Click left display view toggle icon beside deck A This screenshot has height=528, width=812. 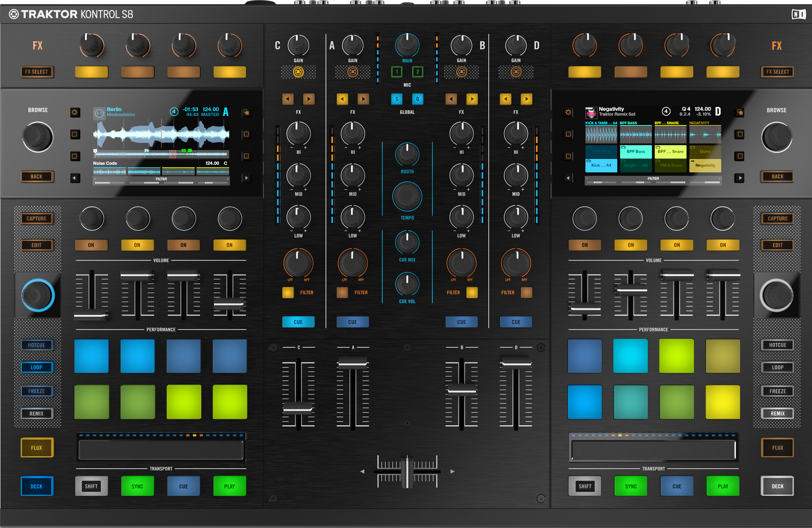coord(246,112)
